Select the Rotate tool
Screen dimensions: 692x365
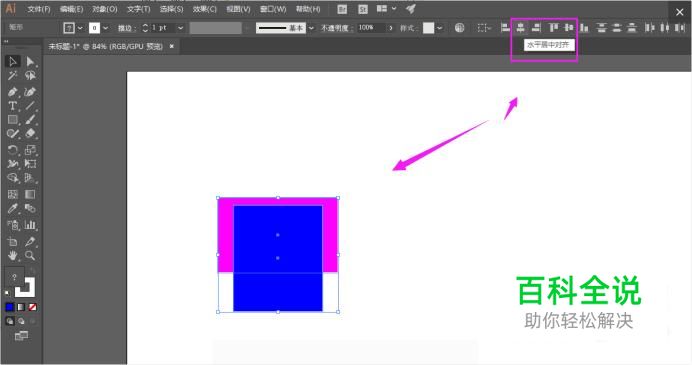coord(12,150)
